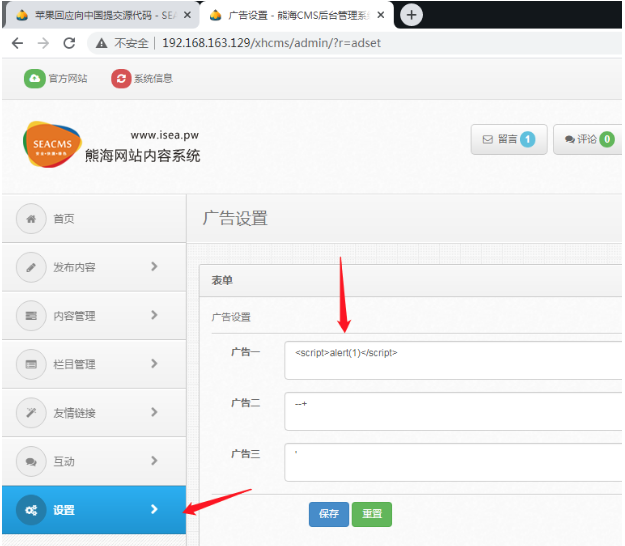
Task: Click the red refresh 系统信息 icon
Action: coord(121,79)
